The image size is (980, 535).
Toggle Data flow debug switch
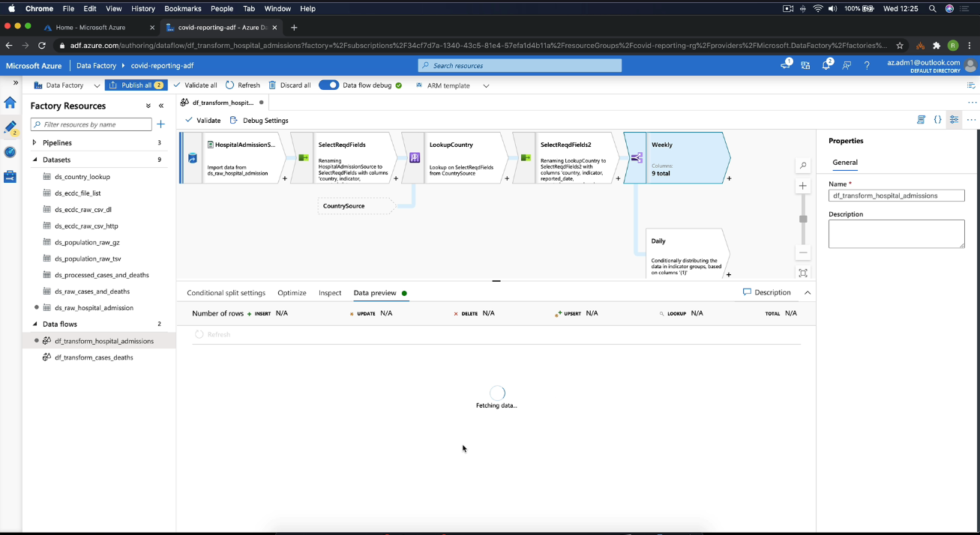click(328, 85)
